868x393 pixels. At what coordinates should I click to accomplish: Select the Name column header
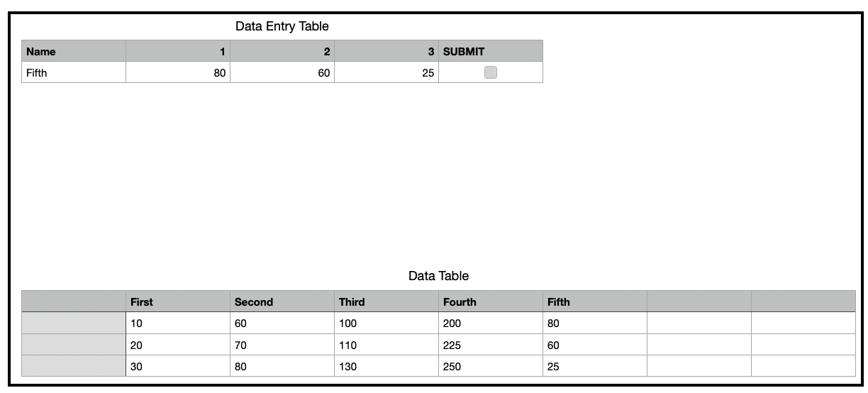pyautogui.click(x=74, y=51)
